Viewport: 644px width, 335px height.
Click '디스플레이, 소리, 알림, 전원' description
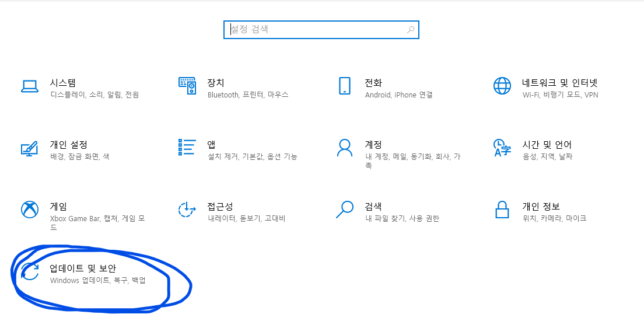pyautogui.click(x=94, y=95)
